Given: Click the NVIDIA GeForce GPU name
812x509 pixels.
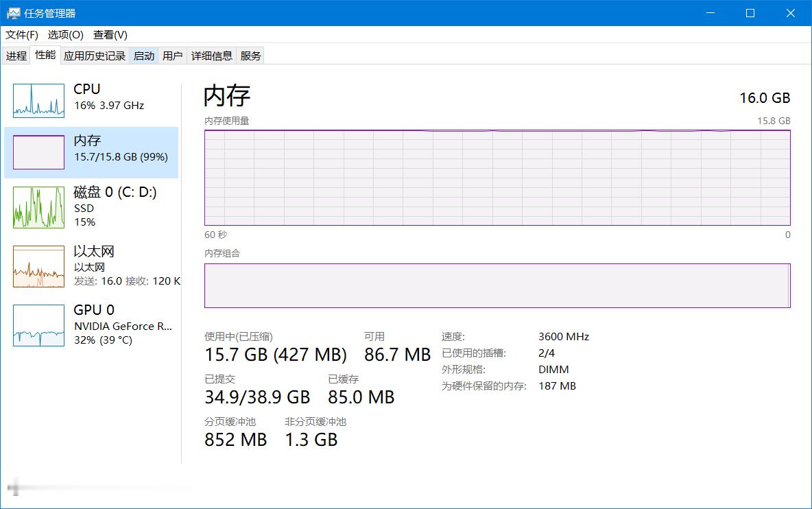Looking at the screenshot, I should tap(123, 327).
